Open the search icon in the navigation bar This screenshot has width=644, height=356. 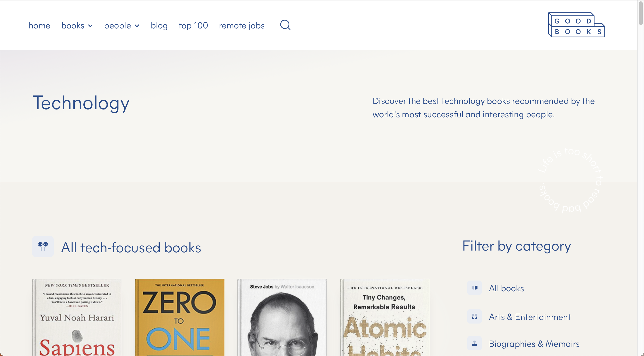point(285,25)
